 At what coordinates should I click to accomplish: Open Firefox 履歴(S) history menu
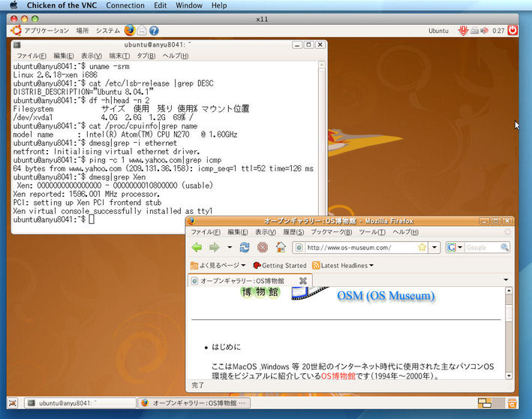(x=293, y=232)
